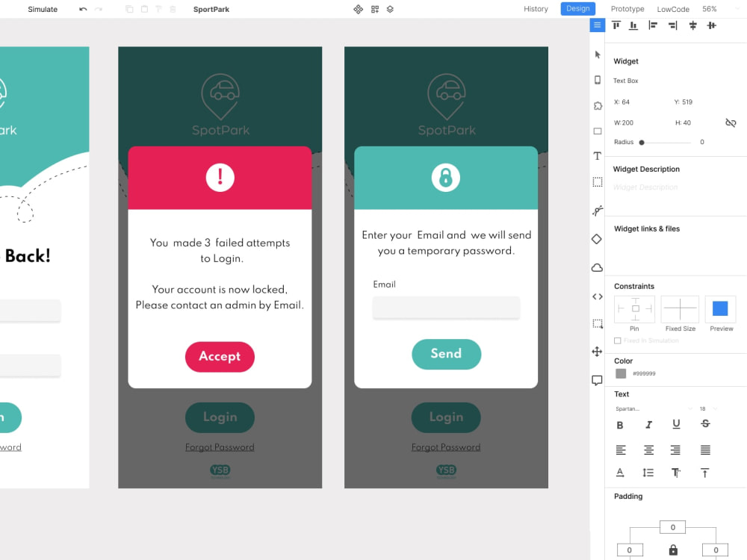Click the blue Preview constraint square

(x=720, y=308)
